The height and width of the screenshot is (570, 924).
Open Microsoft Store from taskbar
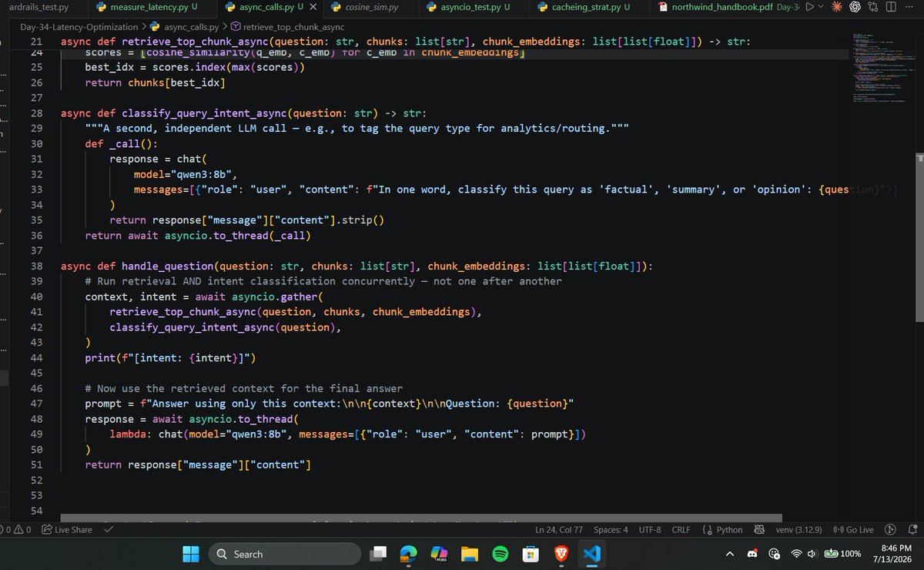pyautogui.click(x=530, y=554)
